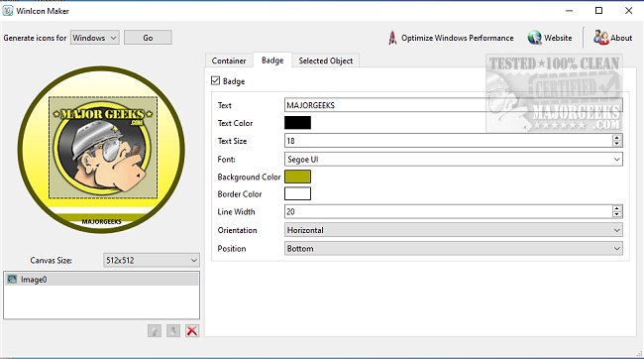Image resolution: width=644 pixels, height=359 pixels.
Task: Delete object with the red X button
Action: [192, 330]
